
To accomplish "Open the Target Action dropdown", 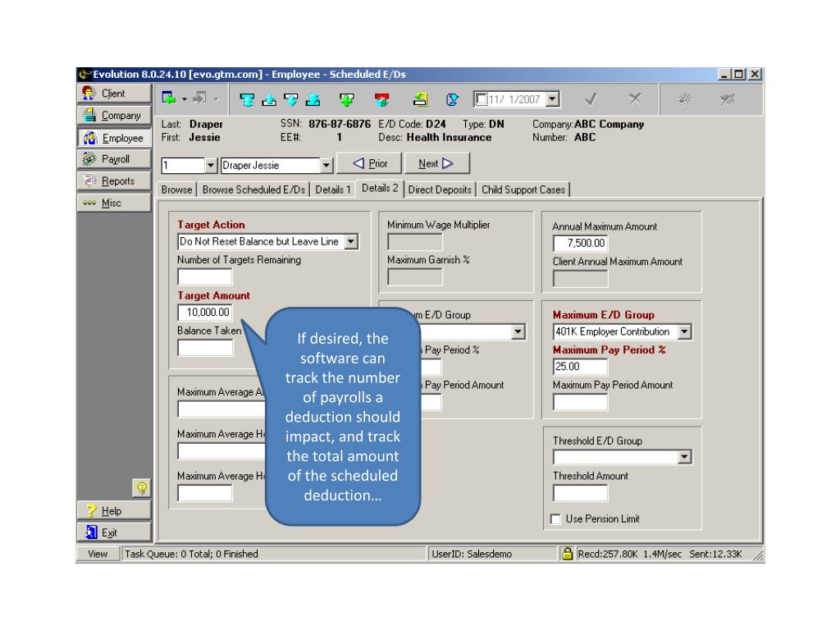I will click(x=351, y=242).
